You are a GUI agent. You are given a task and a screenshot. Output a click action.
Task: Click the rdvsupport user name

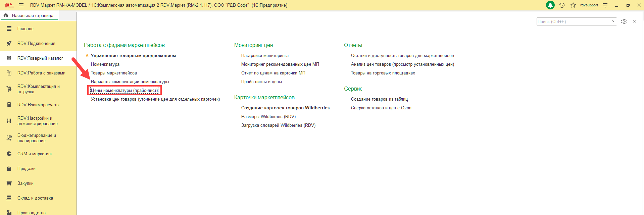[x=589, y=5]
